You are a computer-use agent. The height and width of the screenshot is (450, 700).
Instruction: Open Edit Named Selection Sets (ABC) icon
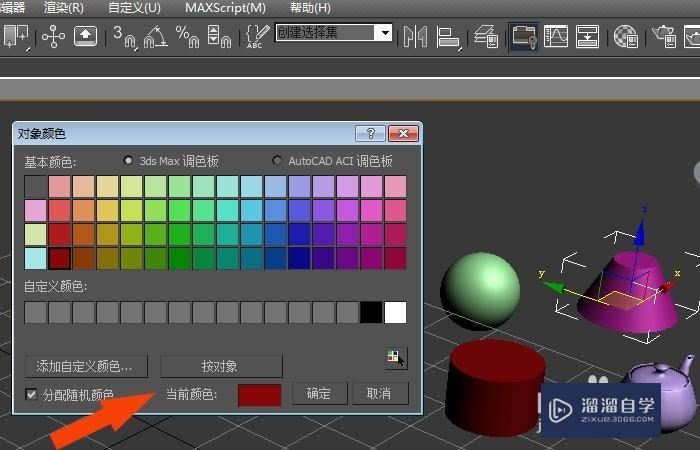258,37
